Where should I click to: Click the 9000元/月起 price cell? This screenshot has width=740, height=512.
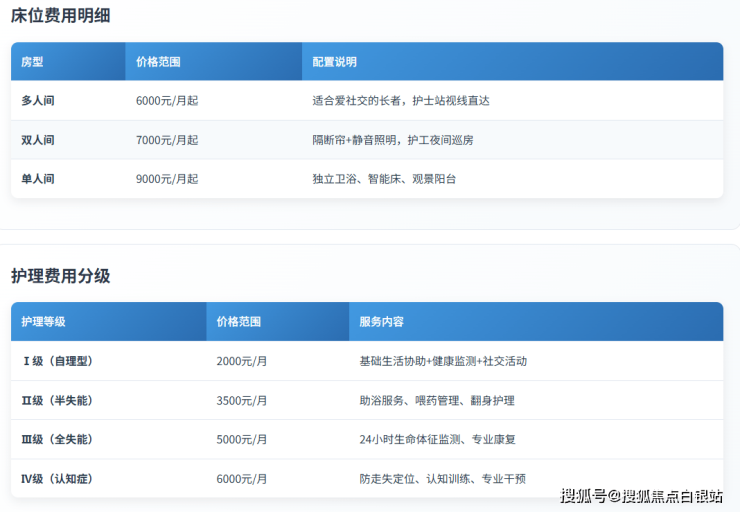pyautogui.click(x=167, y=179)
